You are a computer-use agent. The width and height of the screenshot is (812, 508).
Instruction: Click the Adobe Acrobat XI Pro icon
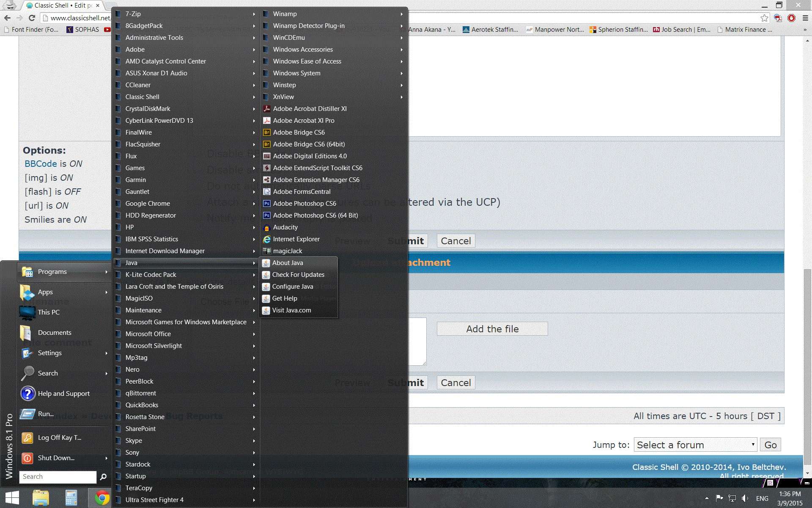coord(266,121)
